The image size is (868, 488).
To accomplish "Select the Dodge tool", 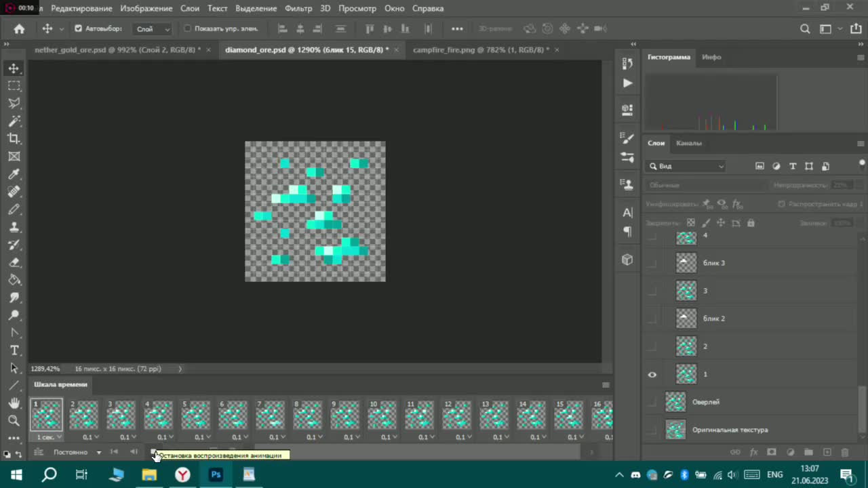I will coord(14,315).
